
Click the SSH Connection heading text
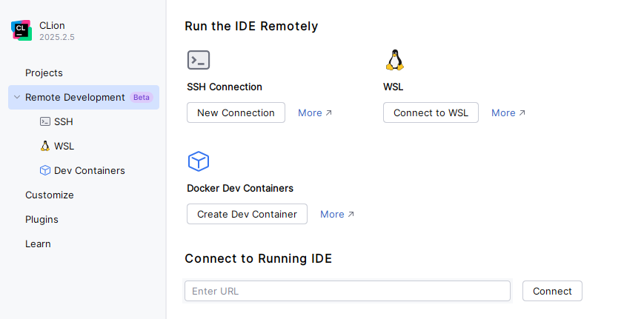click(225, 87)
